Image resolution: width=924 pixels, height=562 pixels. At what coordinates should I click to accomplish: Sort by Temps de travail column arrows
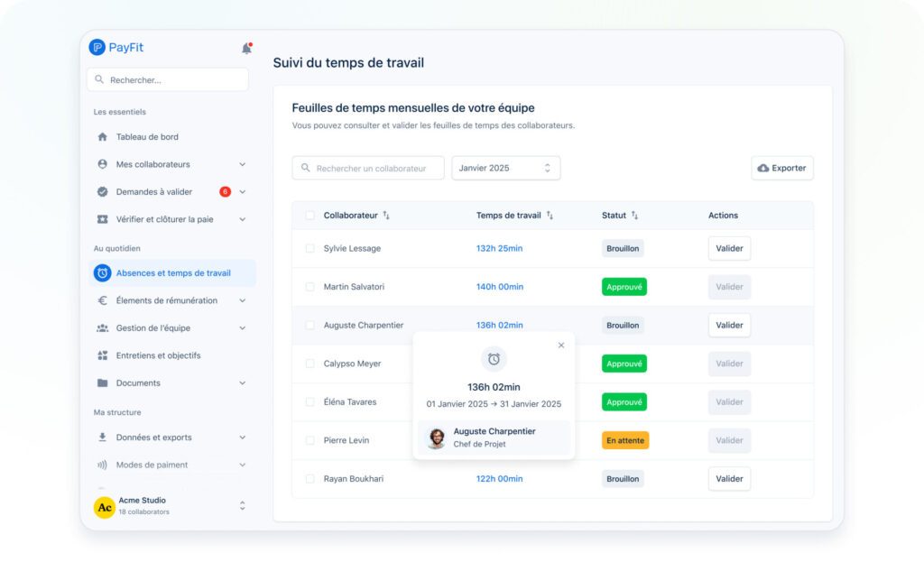coord(550,216)
